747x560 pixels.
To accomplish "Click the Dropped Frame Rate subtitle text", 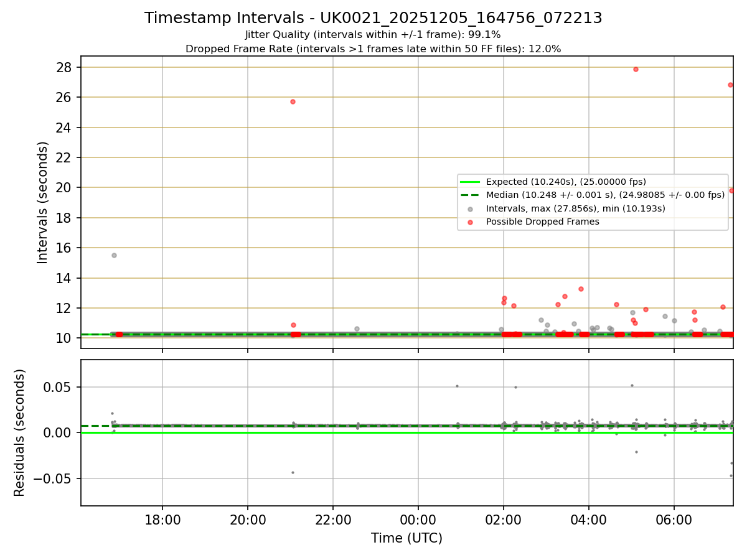I will coord(373,49).
